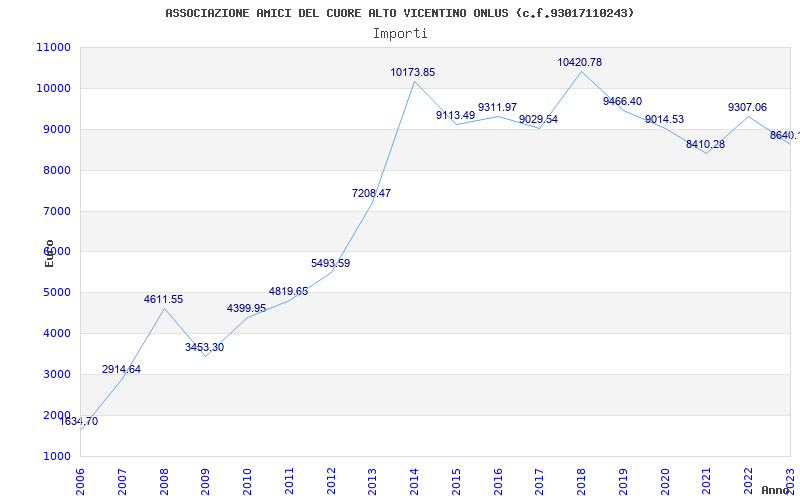
Task: Click the y-axis tick 7000
Action: (x=56, y=211)
